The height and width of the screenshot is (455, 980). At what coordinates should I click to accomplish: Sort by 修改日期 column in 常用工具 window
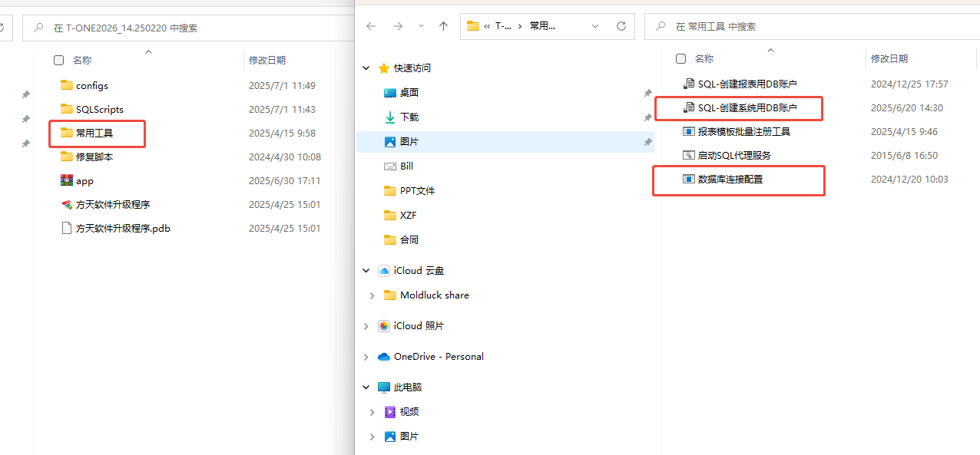pyautogui.click(x=889, y=58)
